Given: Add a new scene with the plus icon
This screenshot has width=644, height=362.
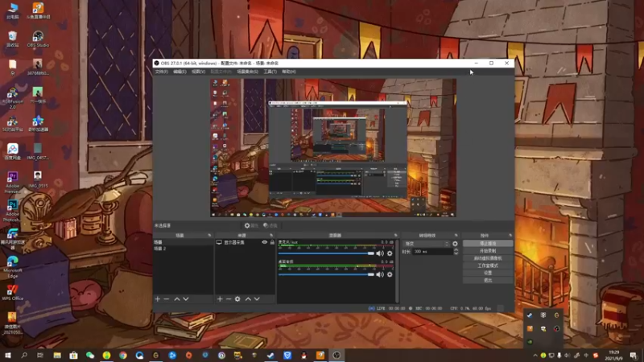Looking at the screenshot, I should click(x=157, y=299).
